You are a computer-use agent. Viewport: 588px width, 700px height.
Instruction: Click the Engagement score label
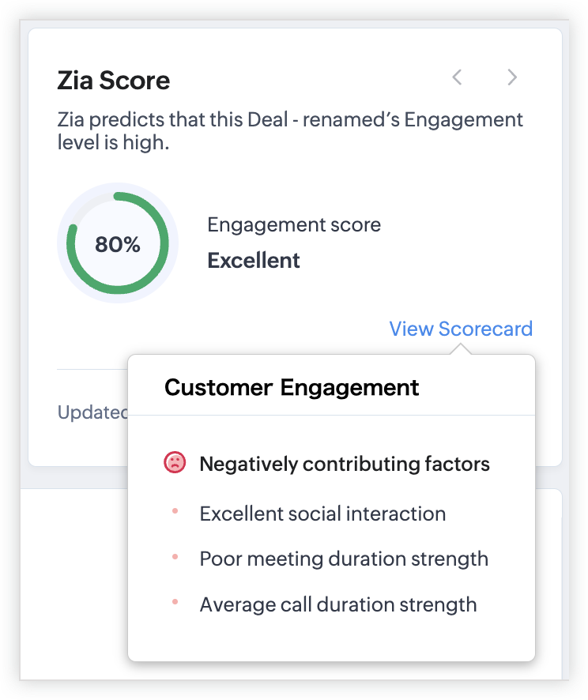pos(294,224)
